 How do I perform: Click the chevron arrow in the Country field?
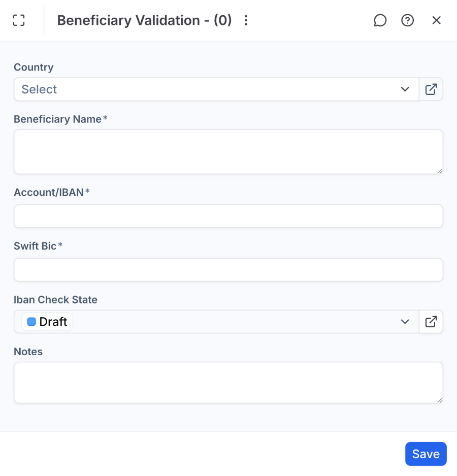[405, 89]
